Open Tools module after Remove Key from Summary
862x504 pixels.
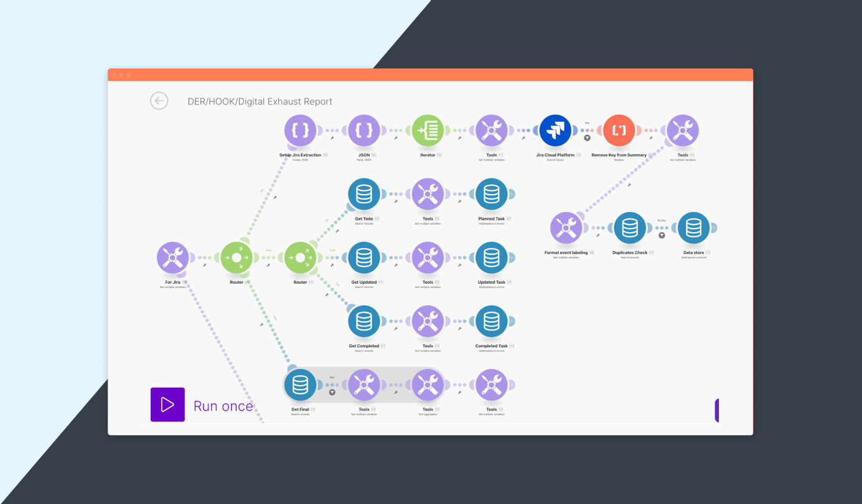(x=683, y=131)
